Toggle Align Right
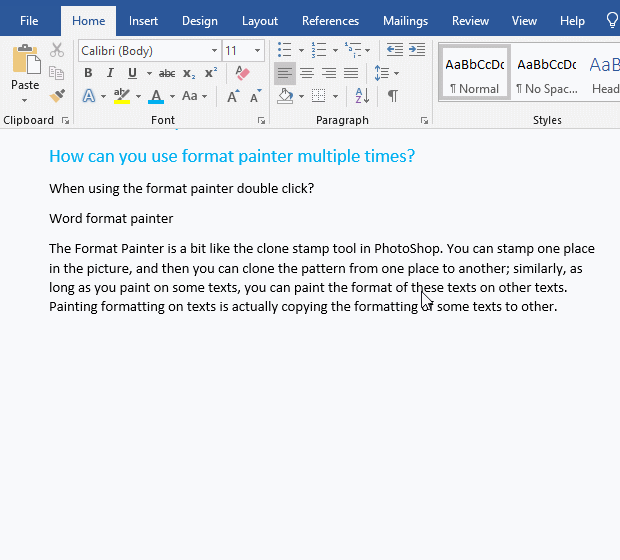Screen dimensions: 620x560 point(329,73)
